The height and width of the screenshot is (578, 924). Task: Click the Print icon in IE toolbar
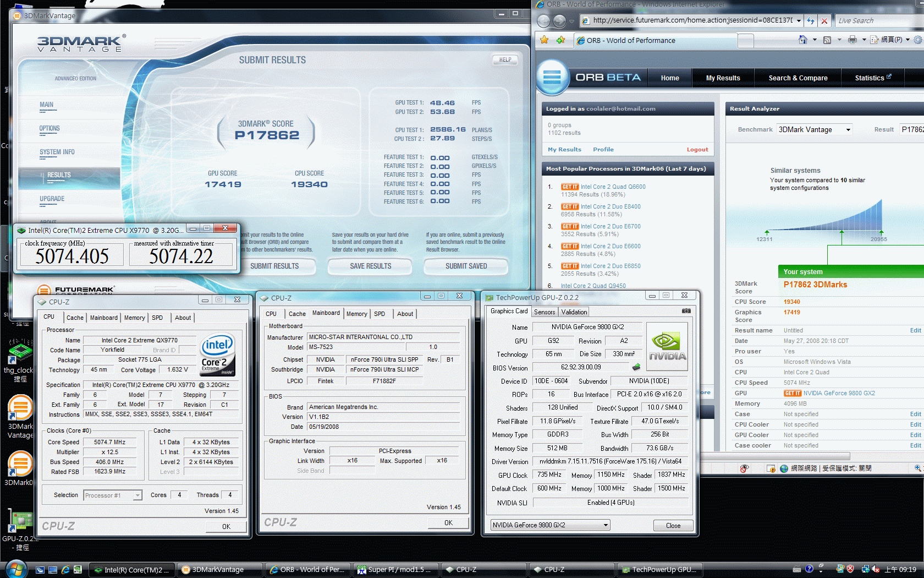852,40
